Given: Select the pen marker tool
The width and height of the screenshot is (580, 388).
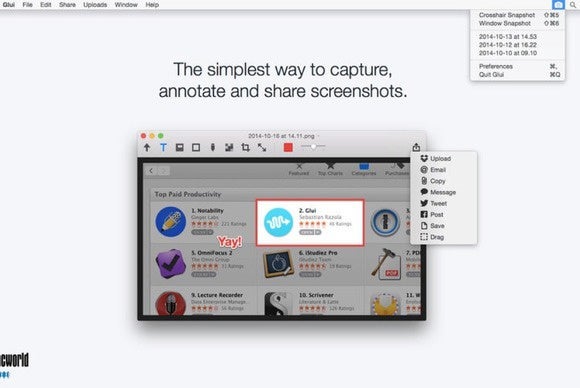Looking at the screenshot, I should click(213, 147).
